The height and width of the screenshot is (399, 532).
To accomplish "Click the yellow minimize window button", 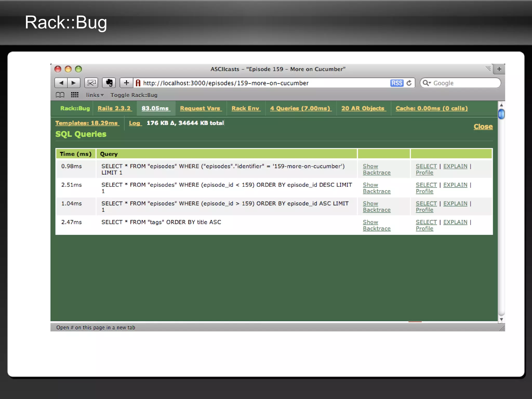I will coord(68,69).
